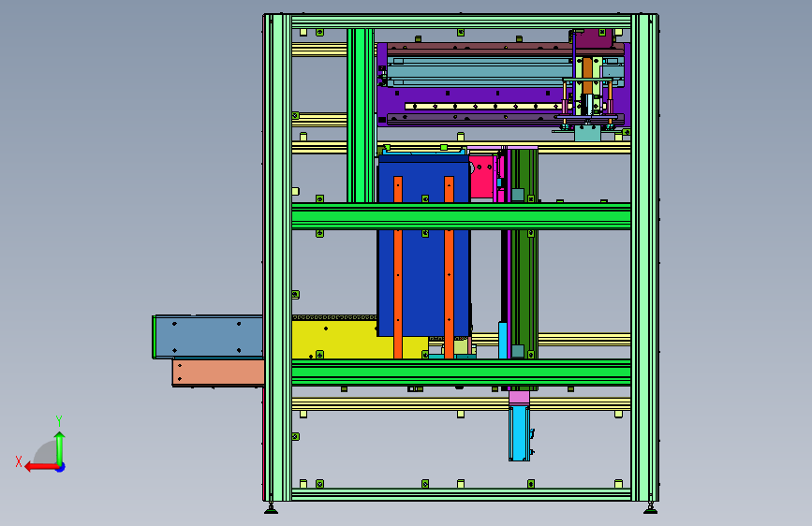Select the magenta block right of blue box
This screenshot has width=812, height=526.
click(481, 176)
